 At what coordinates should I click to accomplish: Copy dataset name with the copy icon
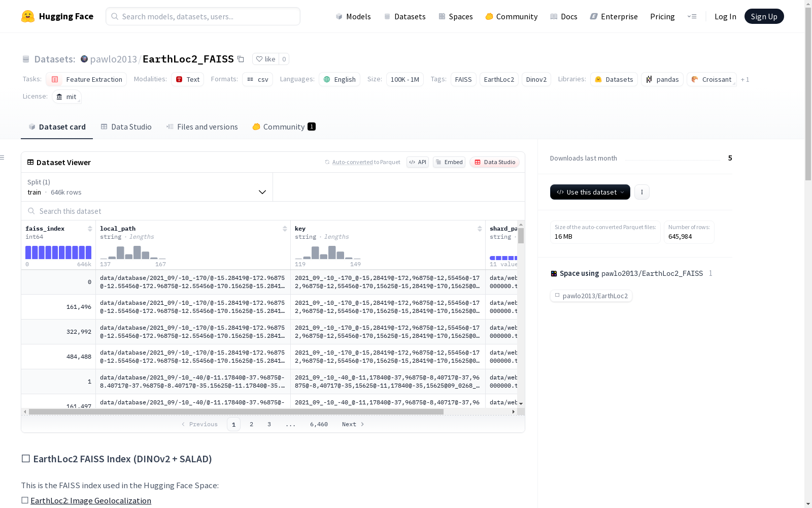[241, 59]
